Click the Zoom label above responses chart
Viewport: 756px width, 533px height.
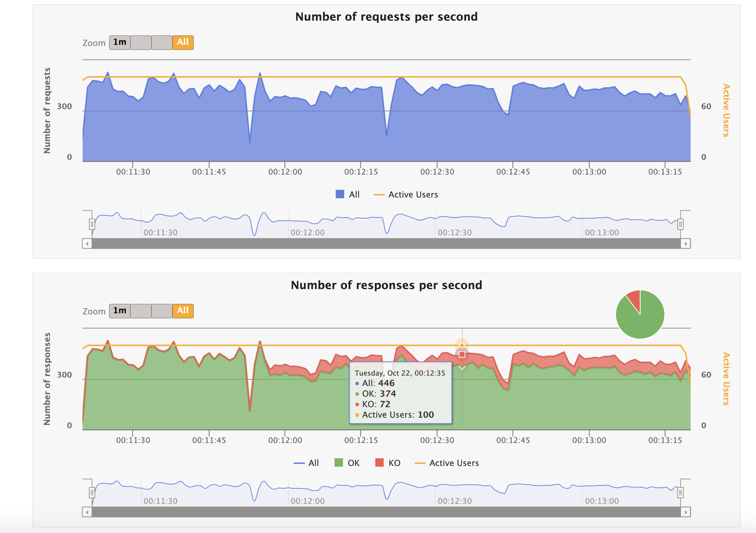coord(94,311)
